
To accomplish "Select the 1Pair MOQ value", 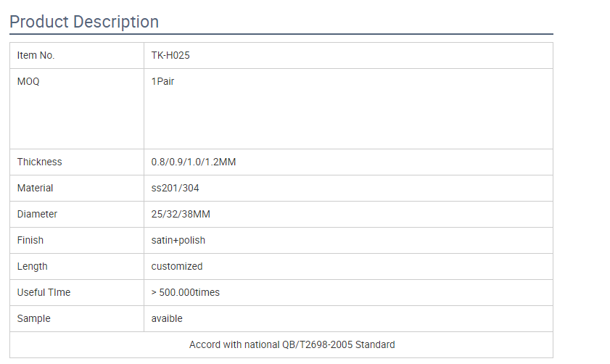I will [162, 82].
